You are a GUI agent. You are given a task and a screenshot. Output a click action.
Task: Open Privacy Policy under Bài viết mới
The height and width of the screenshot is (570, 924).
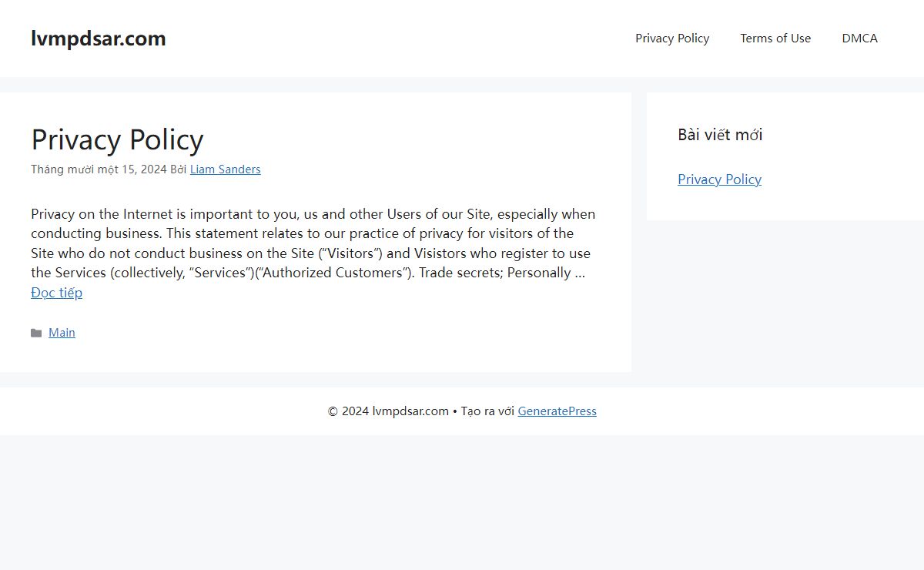pyautogui.click(x=719, y=179)
